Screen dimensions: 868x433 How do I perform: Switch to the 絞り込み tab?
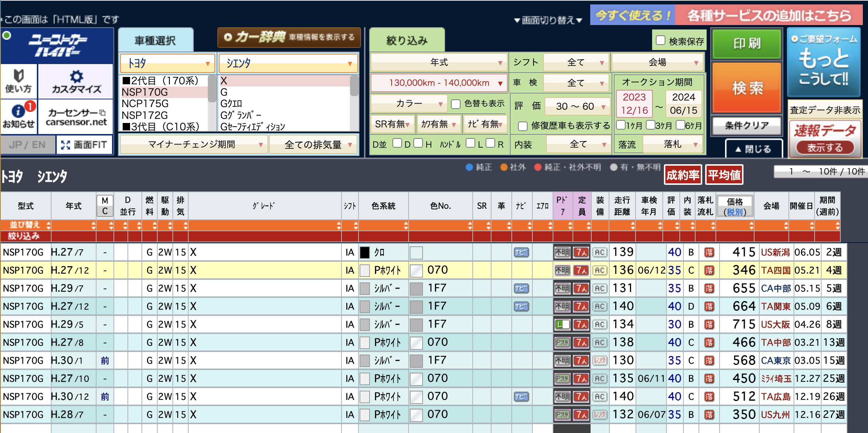click(407, 41)
